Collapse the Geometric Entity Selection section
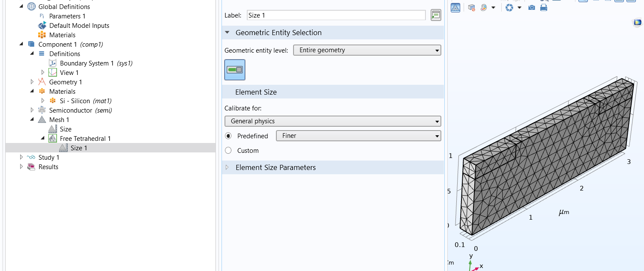 click(x=228, y=33)
